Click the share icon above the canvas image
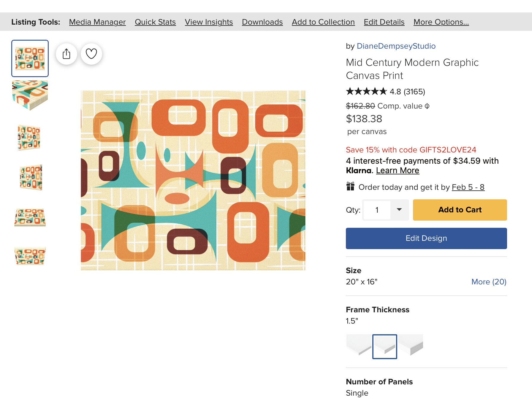Viewport: 532px width, 398px height. 66,54
